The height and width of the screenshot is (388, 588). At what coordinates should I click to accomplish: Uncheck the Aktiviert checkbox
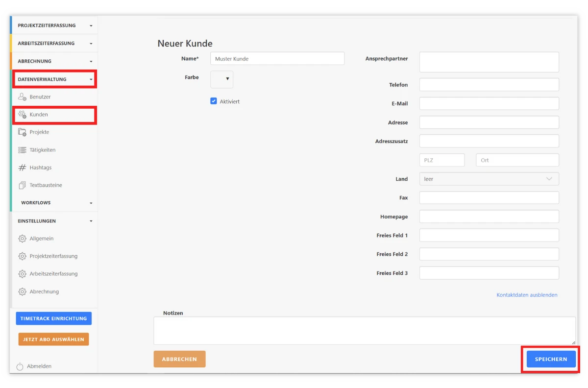click(214, 101)
